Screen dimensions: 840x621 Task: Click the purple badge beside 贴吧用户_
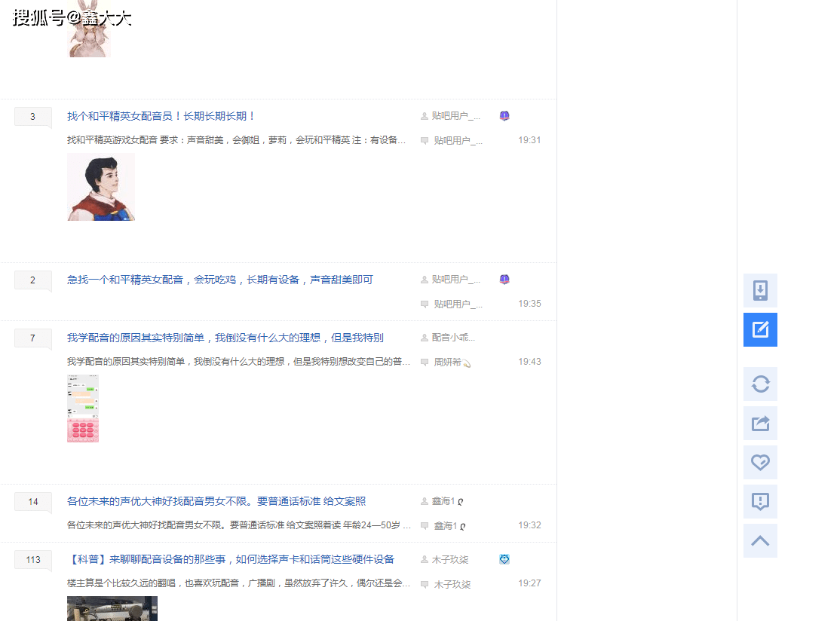pyautogui.click(x=504, y=115)
